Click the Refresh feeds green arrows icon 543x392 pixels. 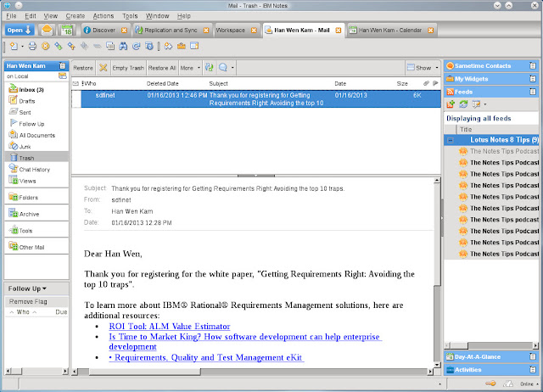(463, 104)
